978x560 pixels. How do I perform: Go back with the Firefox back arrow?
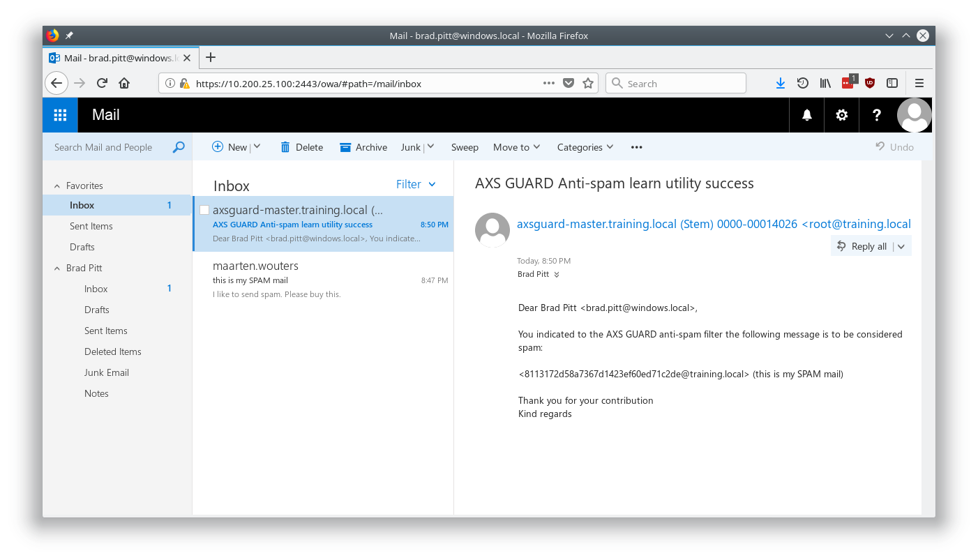(57, 84)
